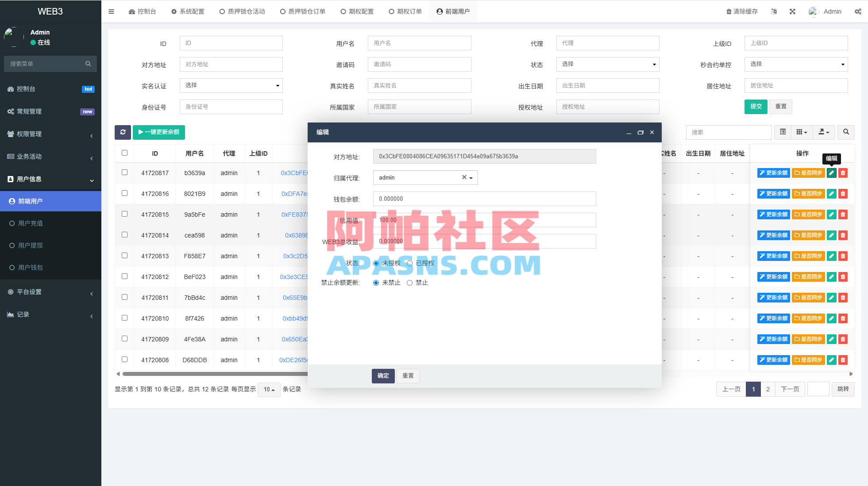The height and width of the screenshot is (486, 868).
Task: Check the row checkbox for 41720817
Action: [124, 172]
